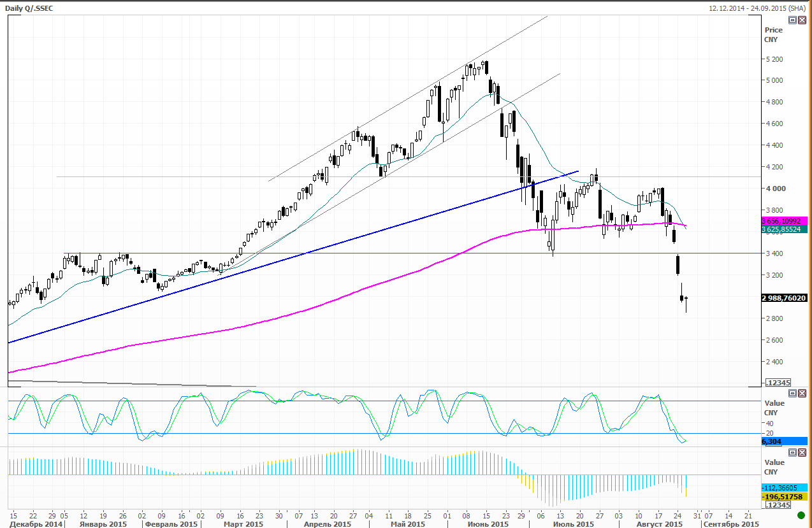Maximize the stochastic oscillator pane

tap(792, 394)
